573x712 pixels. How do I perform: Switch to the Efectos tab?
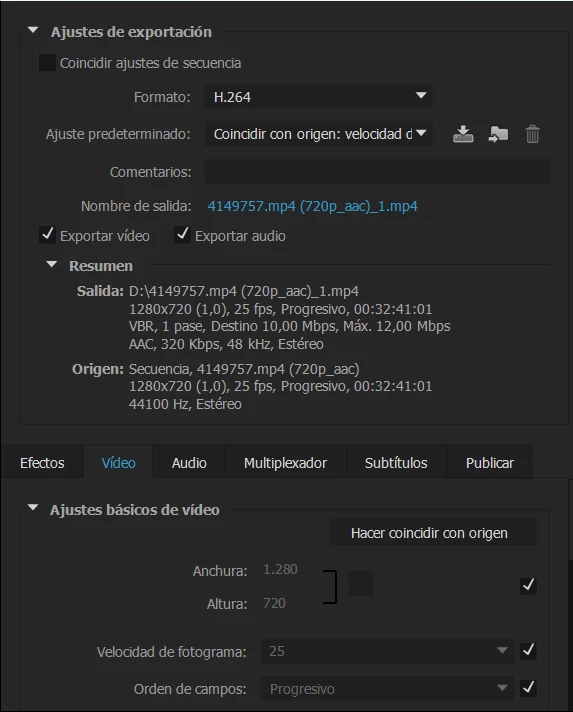(x=42, y=463)
